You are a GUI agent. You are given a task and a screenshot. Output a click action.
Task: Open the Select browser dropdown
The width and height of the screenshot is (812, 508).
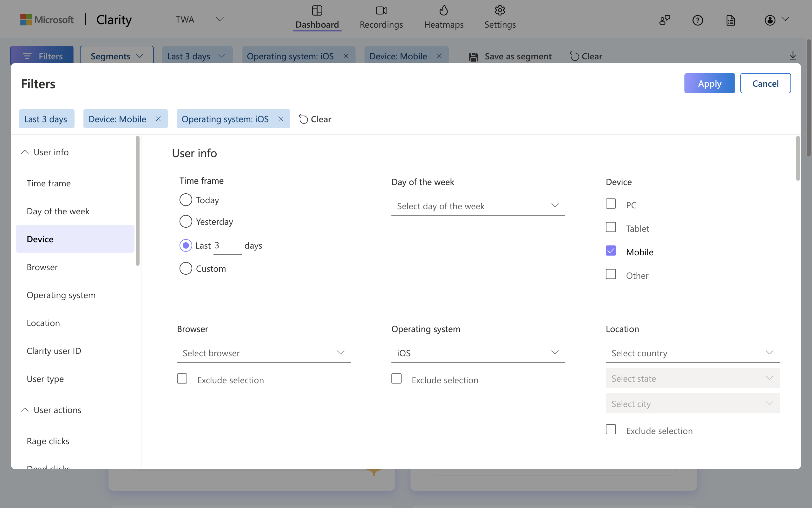(264, 353)
